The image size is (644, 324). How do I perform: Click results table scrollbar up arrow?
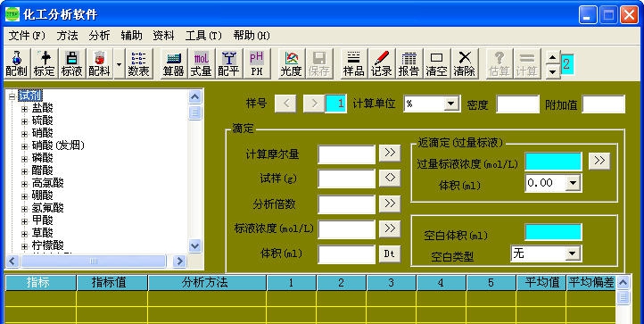click(x=623, y=282)
